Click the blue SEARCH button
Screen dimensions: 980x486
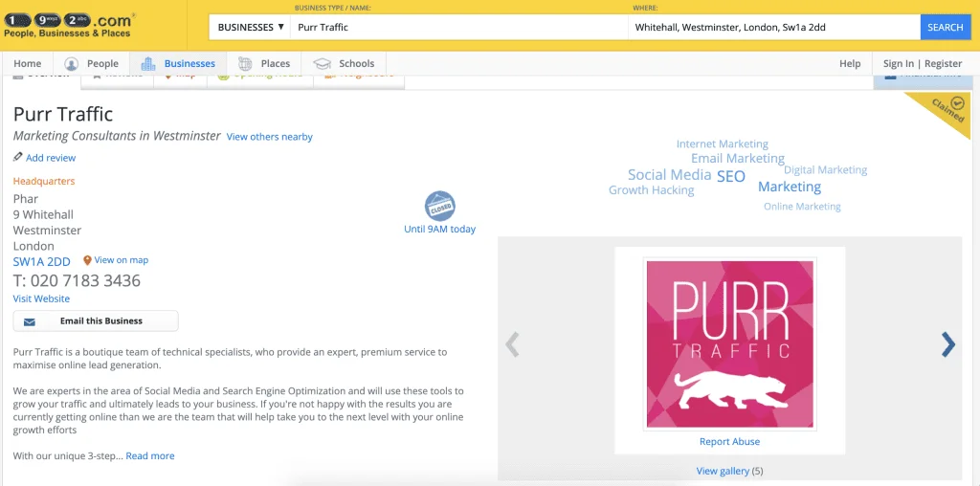tap(945, 28)
